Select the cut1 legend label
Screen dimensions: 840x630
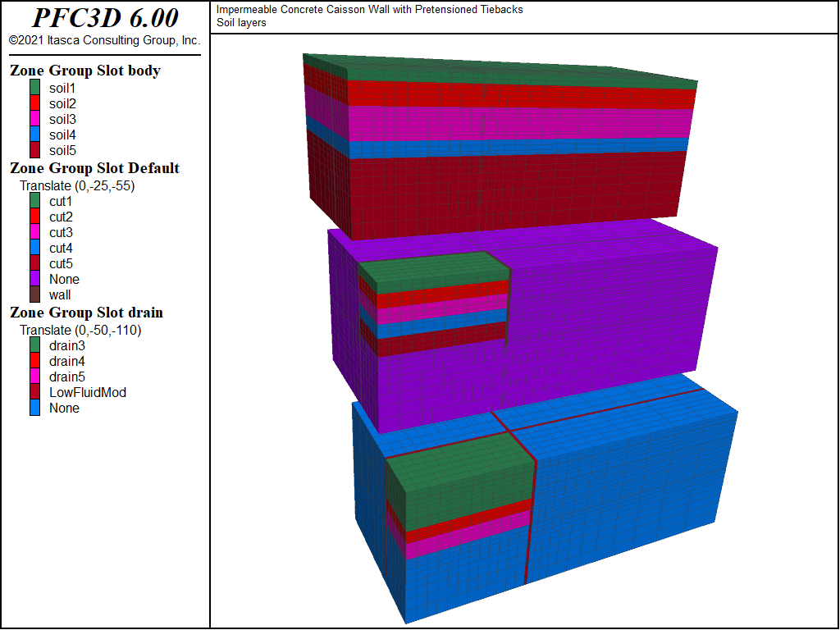coord(61,202)
